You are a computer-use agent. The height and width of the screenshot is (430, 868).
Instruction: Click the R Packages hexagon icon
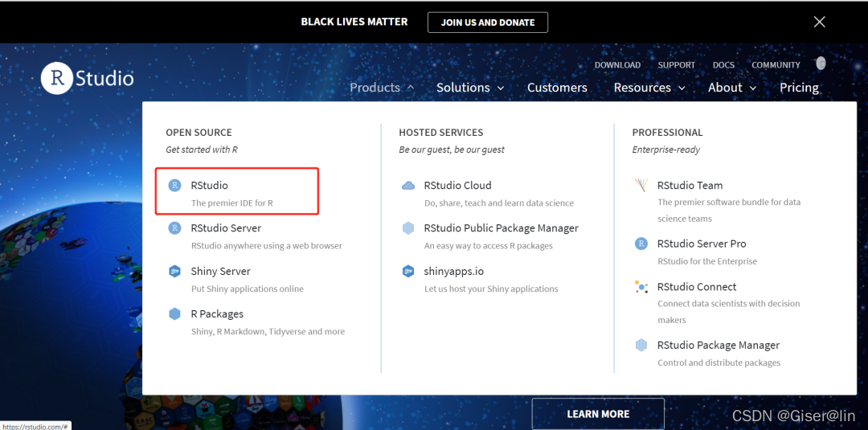point(175,313)
